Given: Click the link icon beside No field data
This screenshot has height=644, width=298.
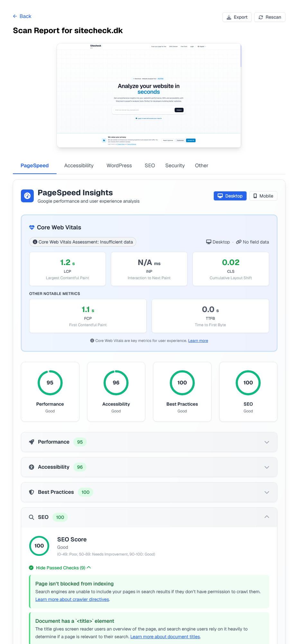Looking at the screenshot, I should [239, 242].
